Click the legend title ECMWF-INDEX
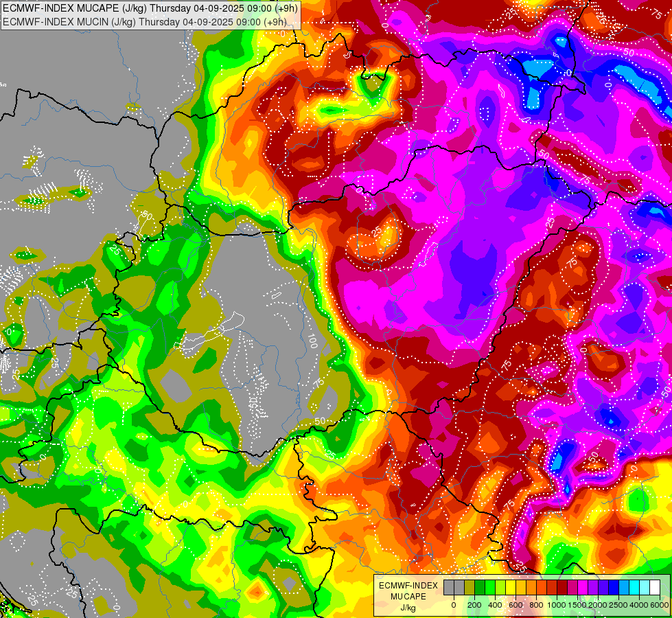The width and height of the screenshot is (672, 618). click(x=408, y=586)
